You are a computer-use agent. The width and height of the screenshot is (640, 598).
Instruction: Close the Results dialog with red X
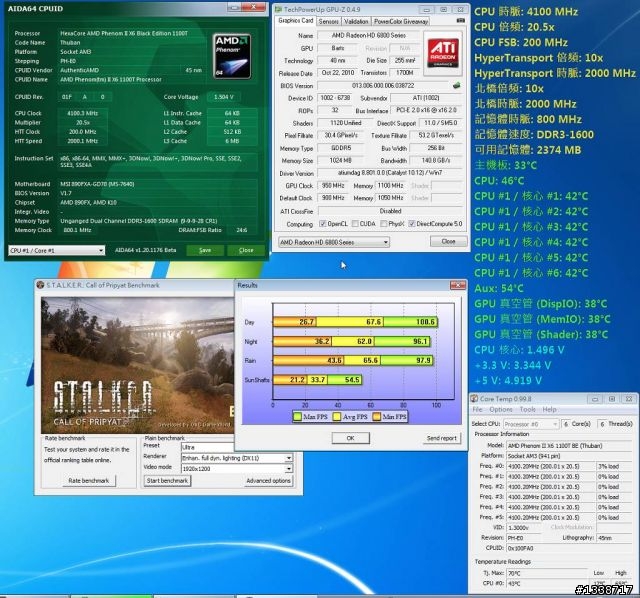(x=458, y=285)
